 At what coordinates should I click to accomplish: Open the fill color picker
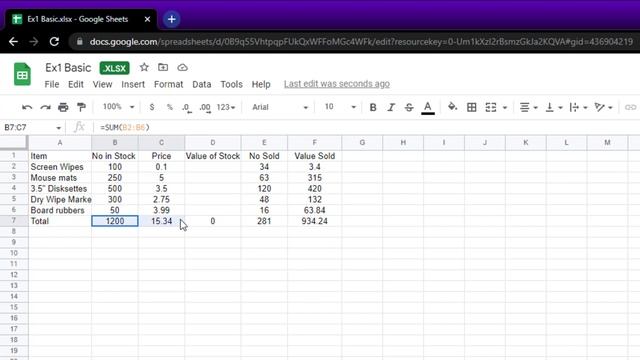pyautogui.click(x=452, y=107)
